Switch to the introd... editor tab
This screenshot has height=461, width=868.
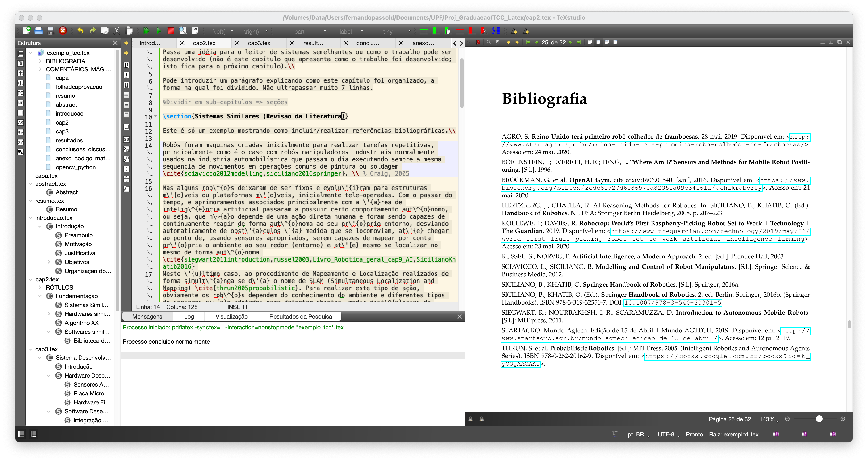pyautogui.click(x=150, y=43)
